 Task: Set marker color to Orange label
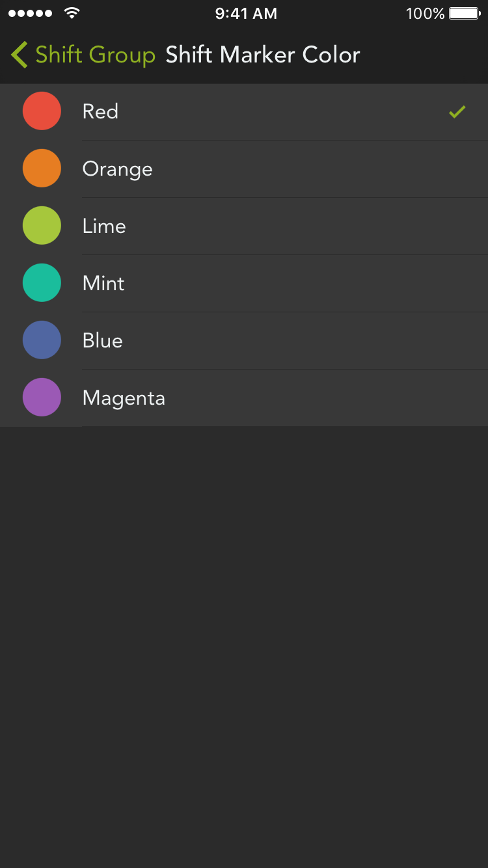tap(118, 169)
